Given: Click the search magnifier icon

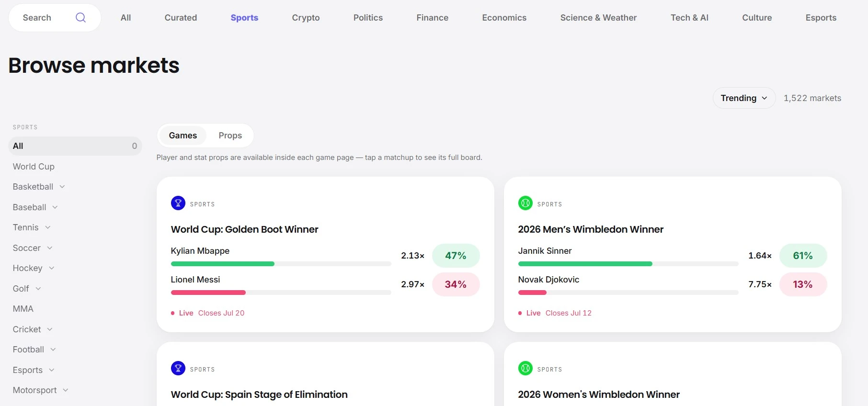Looking at the screenshot, I should (80, 18).
